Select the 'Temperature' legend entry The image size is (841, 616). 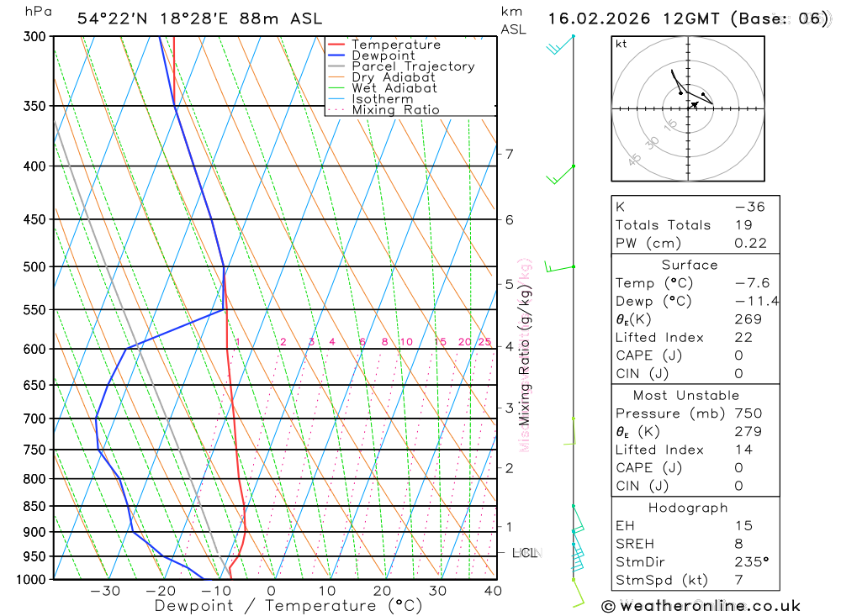(396, 45)
